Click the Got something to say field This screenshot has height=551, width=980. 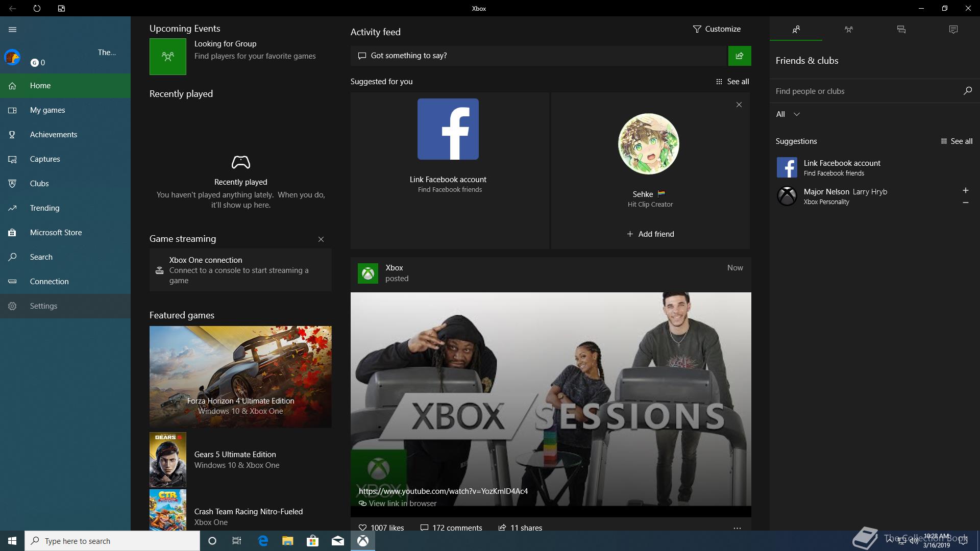click(x=538, y=56)
